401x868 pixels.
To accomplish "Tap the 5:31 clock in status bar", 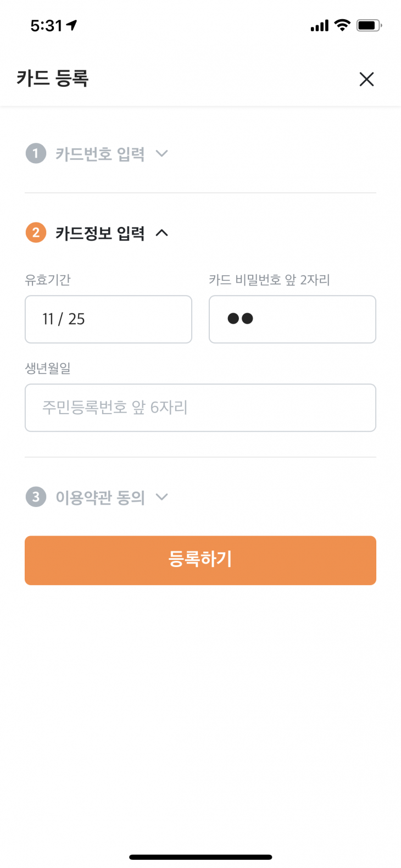I will (46, 26).
